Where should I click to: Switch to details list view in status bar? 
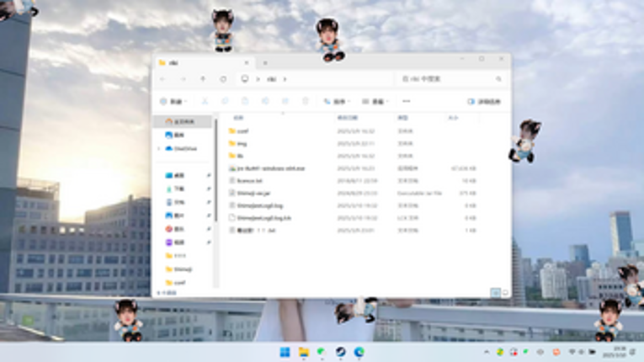coord(495,293)
